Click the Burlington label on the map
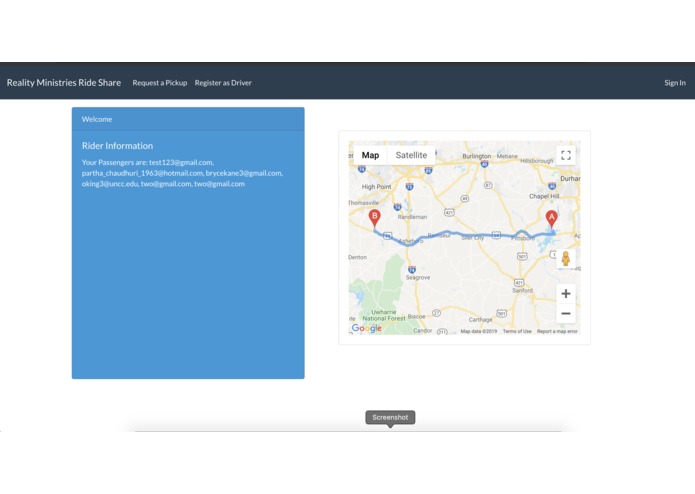The width and height of the screenshot is (695, 494). click(x=476, y=156)
